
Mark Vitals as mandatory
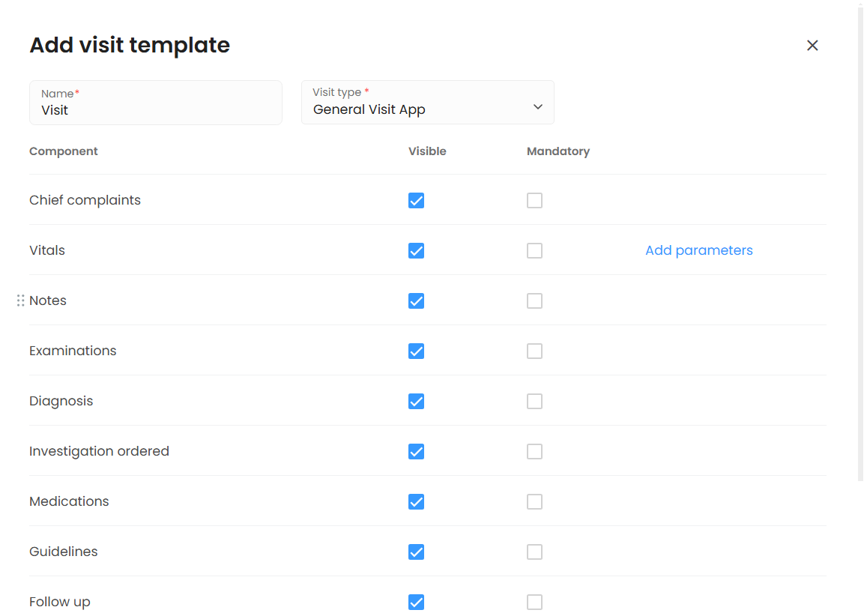534,251
